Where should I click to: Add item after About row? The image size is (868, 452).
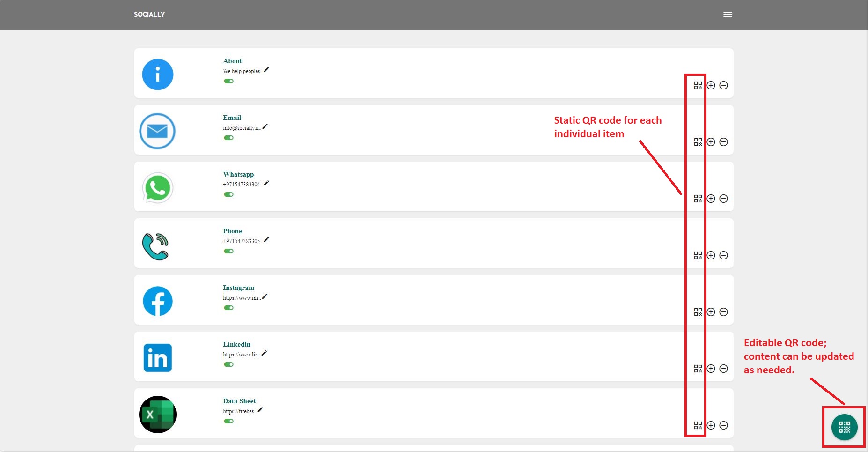coord(711,85)
